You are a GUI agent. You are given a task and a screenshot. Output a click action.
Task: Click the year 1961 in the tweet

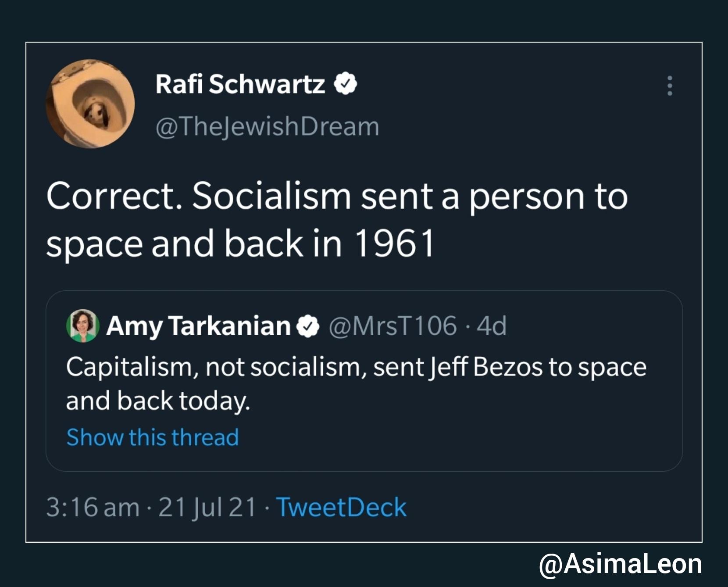[394, 243]
